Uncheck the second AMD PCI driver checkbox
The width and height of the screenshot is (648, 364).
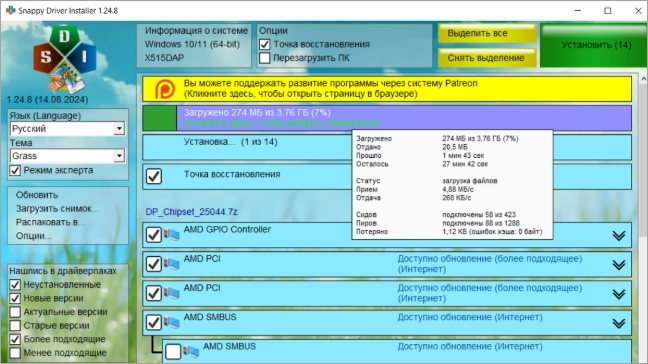coord(154,293)
